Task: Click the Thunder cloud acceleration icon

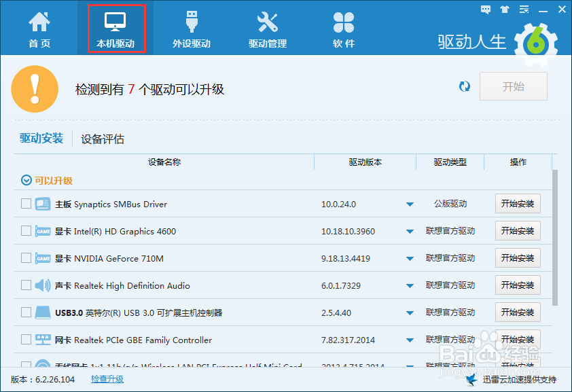Action: 471,380
